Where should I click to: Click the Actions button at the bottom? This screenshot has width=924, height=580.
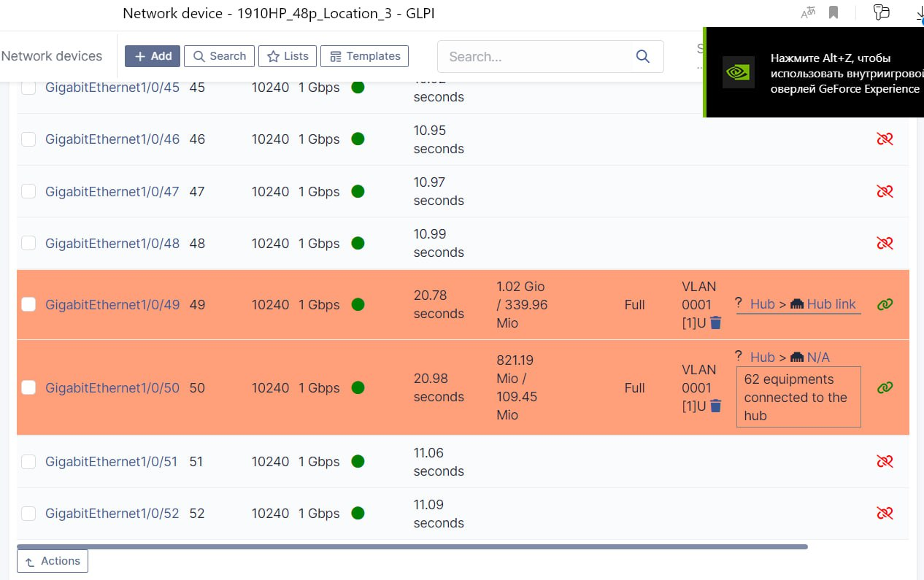(52, 560)
